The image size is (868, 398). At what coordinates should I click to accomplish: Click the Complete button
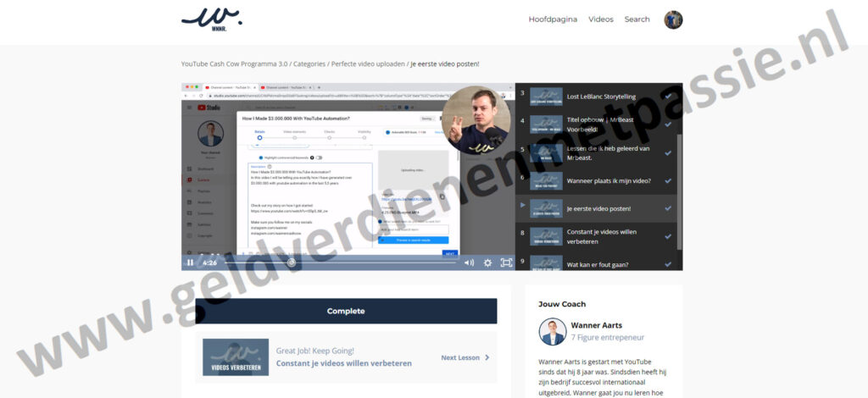pyautogui.click(x=346, y=311)
